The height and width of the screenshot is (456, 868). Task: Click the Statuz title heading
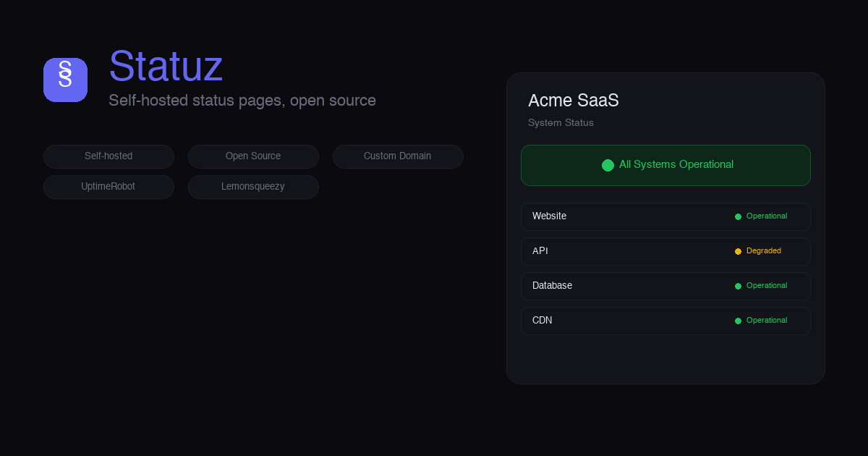(166, 66)
